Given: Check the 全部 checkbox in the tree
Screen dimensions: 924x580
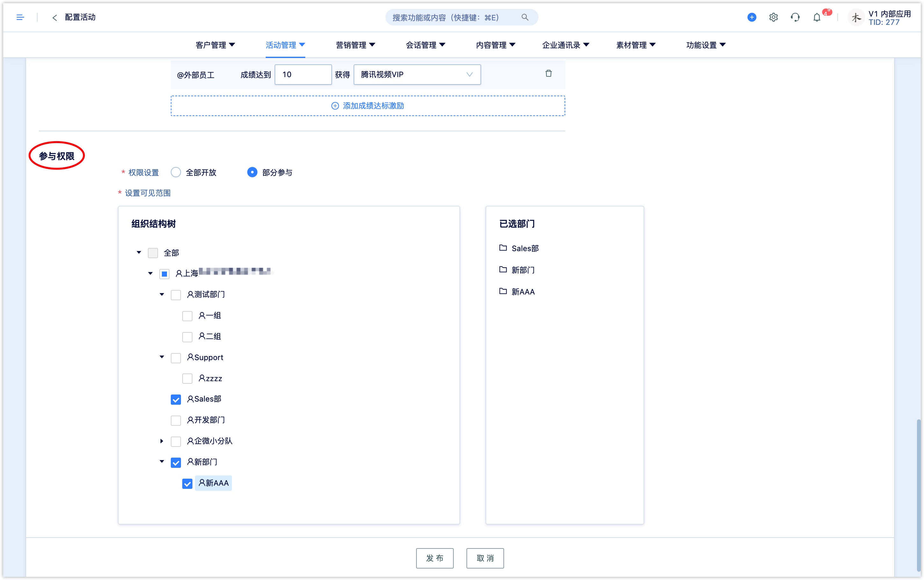Looking at the screenshot, I should tap(153, 253).
